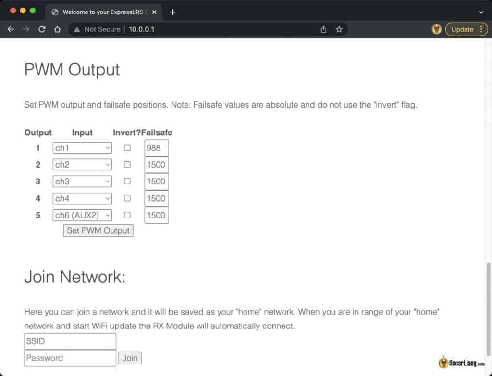Click the browser Update button

point(466,29)
